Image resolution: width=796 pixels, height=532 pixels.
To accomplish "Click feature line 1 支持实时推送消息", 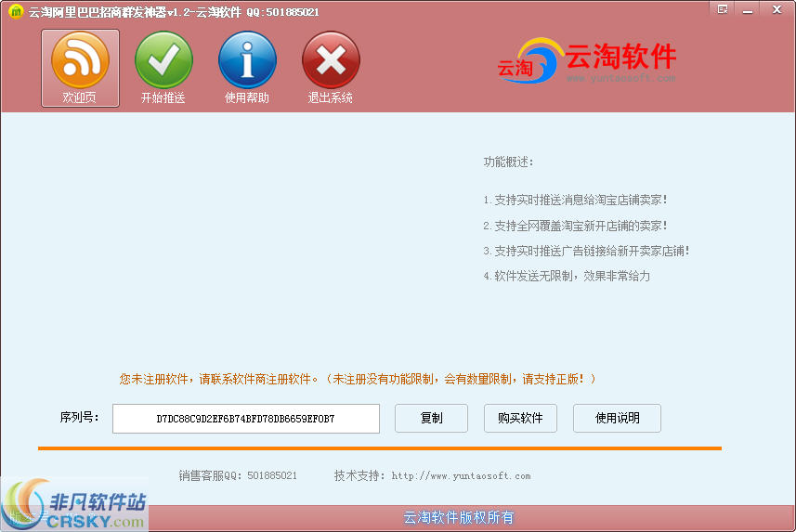I will [575, 200].
